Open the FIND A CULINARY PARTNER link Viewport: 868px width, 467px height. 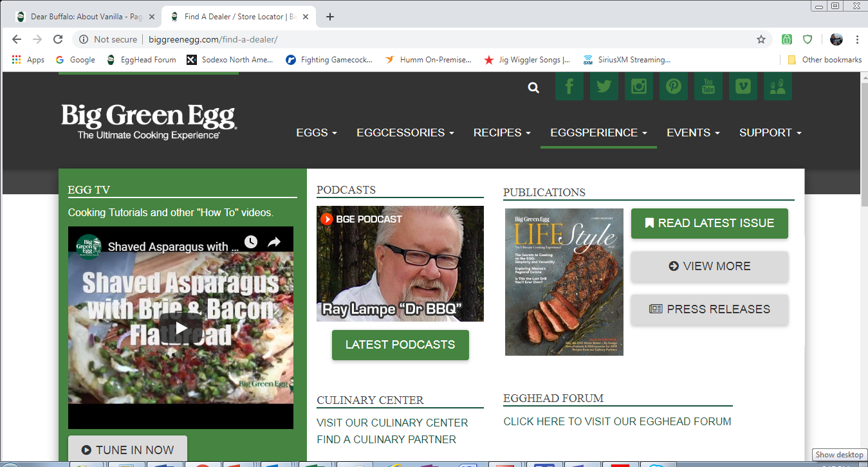pos(386,439)
